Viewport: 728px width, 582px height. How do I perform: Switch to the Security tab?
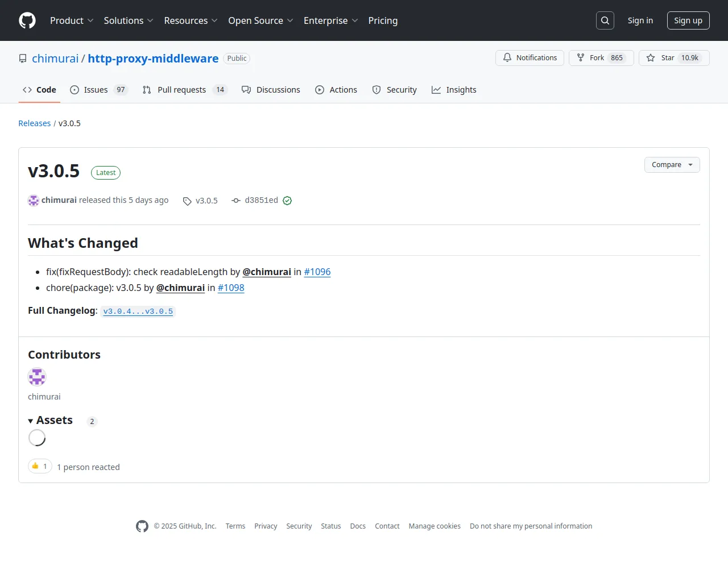395,90
